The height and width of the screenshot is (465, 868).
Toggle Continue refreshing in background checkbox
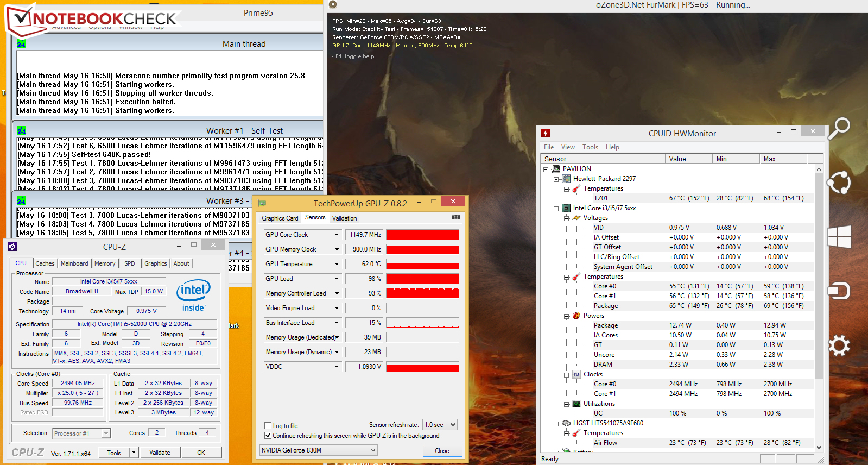point(268,436)
